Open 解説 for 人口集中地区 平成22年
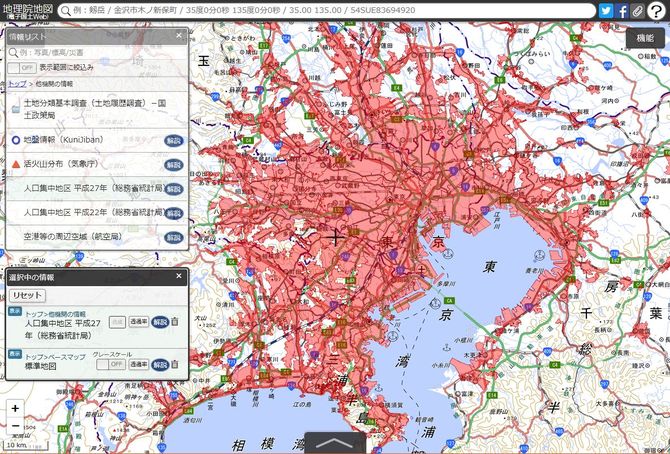 pos(173,213)
